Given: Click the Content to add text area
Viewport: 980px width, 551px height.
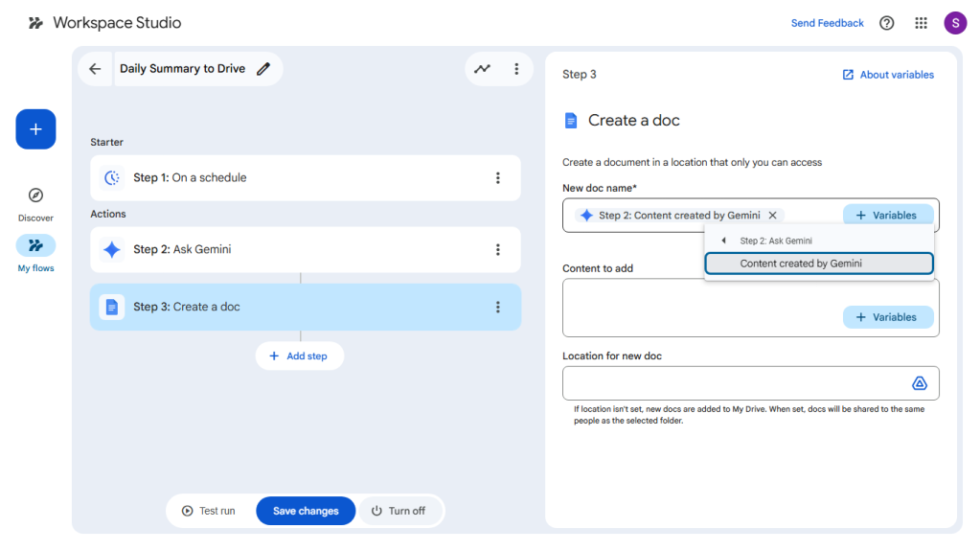Looking at the screenshot, I should [751, 308].
